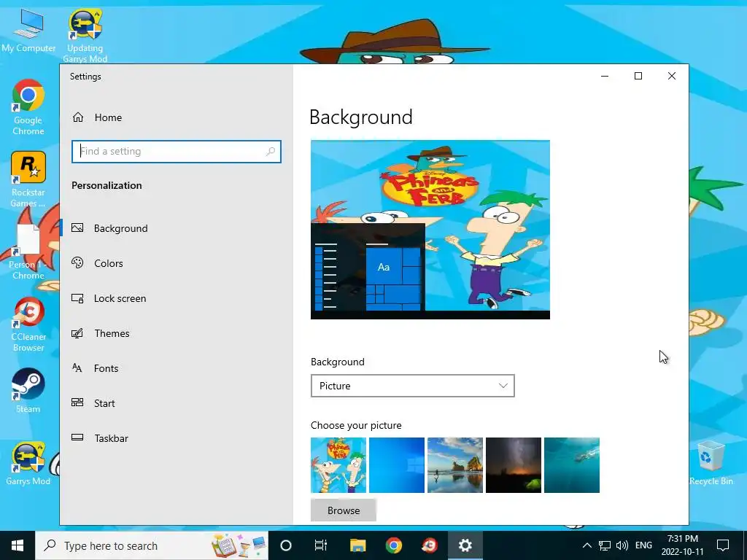Click the Themes brush icon
This screenshot has height=560, width=747.
click(x=77, y=332)
